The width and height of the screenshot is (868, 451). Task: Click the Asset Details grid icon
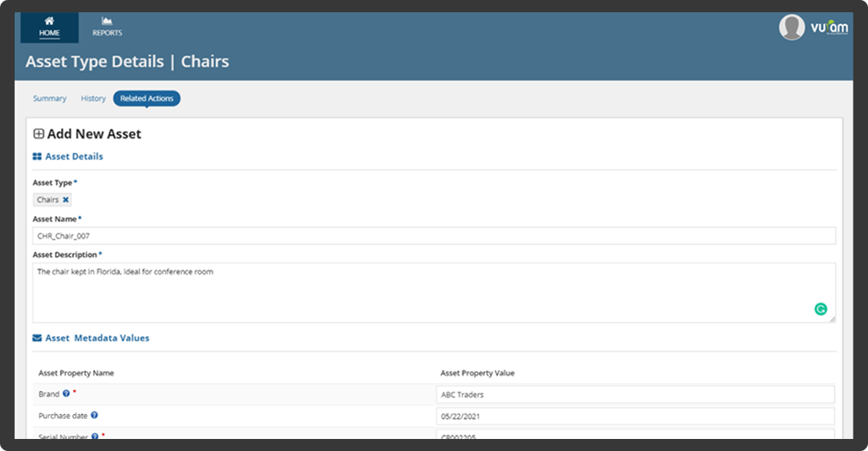click(x=37, y=156)
